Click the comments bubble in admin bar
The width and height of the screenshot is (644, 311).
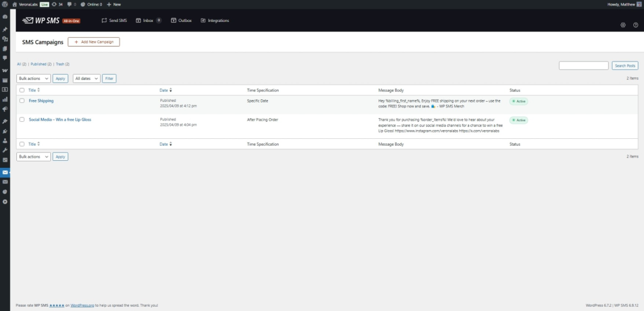72,4
